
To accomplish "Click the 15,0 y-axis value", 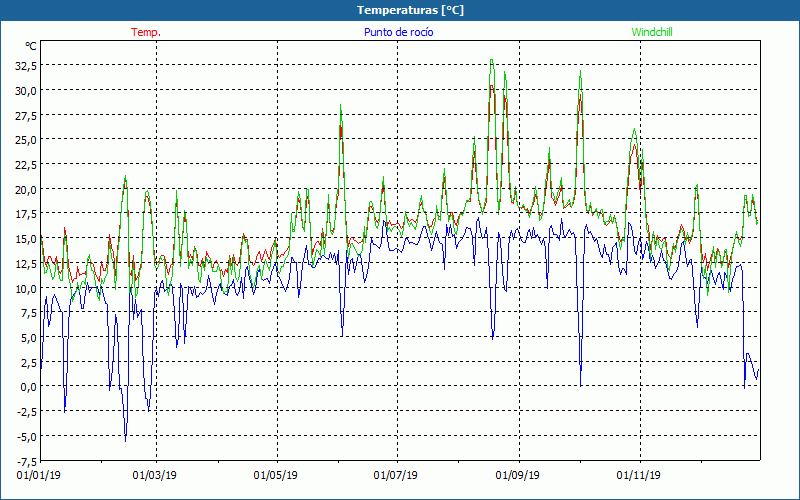I will pyautogui.click(x=26, y=239).
